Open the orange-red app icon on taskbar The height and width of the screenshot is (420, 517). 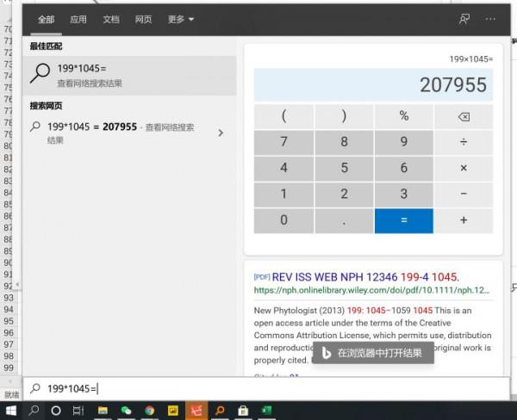click(196, 411)
